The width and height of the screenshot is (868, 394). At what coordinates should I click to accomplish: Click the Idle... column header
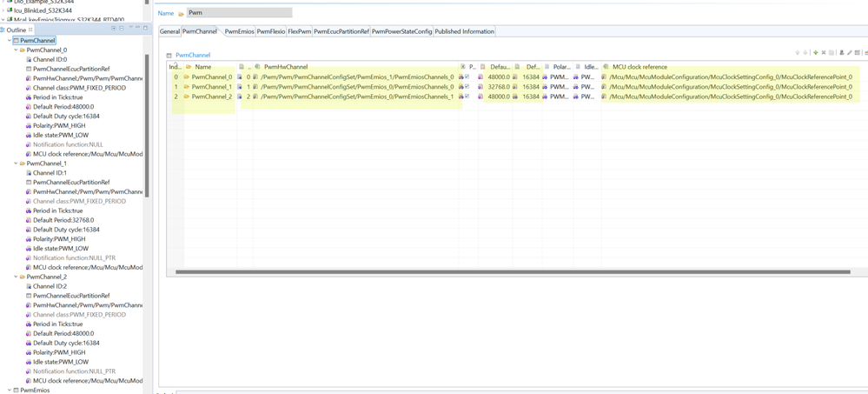[x=586, y=67]
